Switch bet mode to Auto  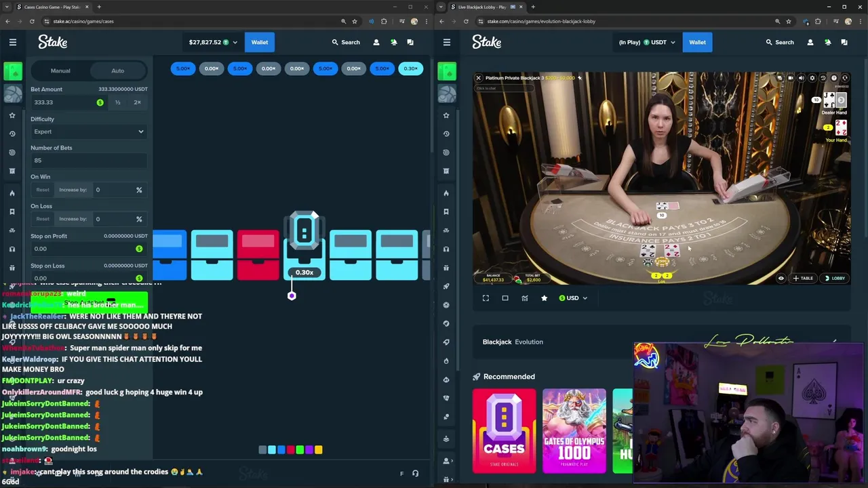pos(118,70)
